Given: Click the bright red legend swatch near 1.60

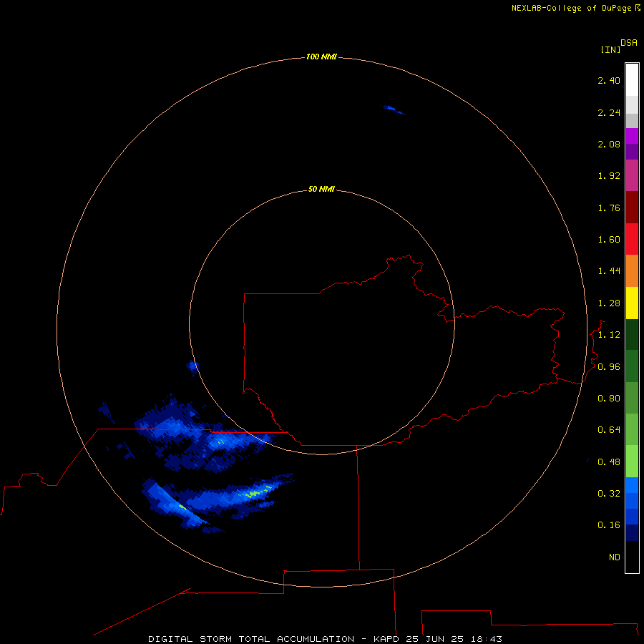Looking at the screenshot, I should [632, 239].
